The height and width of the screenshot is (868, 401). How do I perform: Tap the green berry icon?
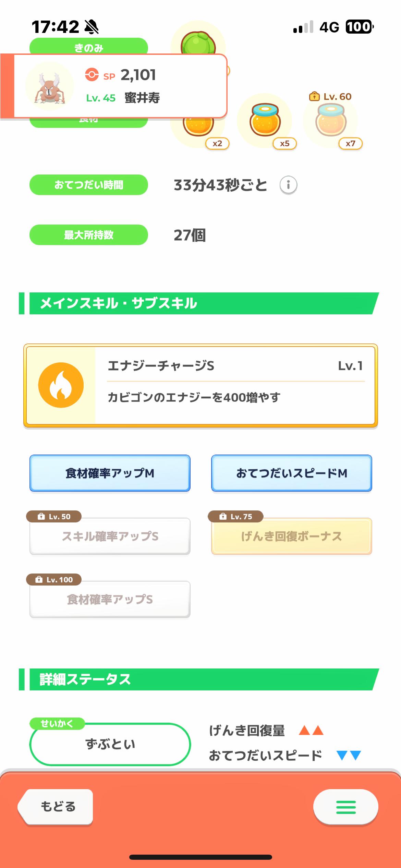pyautogui.click(x=198, y=43)
